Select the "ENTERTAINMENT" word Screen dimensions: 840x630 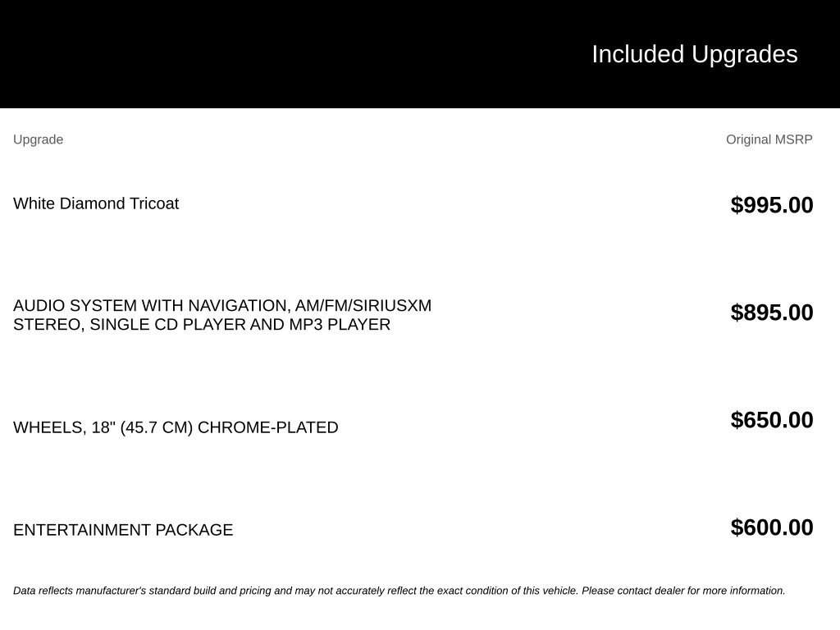click(82, 530)
